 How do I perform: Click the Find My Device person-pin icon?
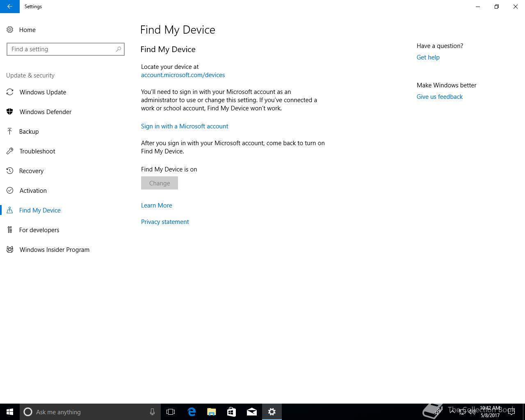(x=10, y=210)
